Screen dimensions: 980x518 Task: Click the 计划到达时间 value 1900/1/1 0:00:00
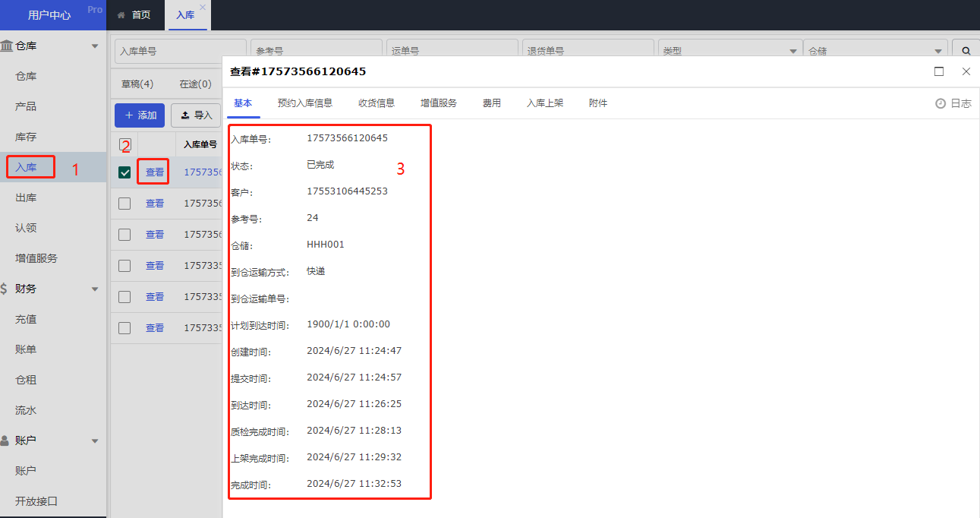pyautogui.click(x=348, y=324)
